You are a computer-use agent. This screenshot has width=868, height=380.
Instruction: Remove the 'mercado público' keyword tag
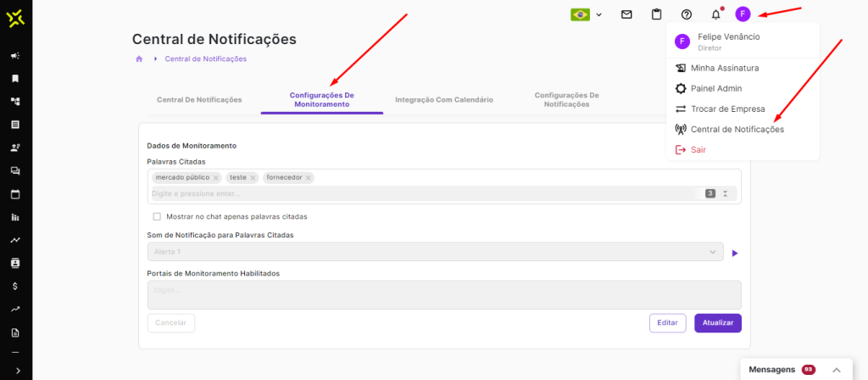[x=216, y=178]
